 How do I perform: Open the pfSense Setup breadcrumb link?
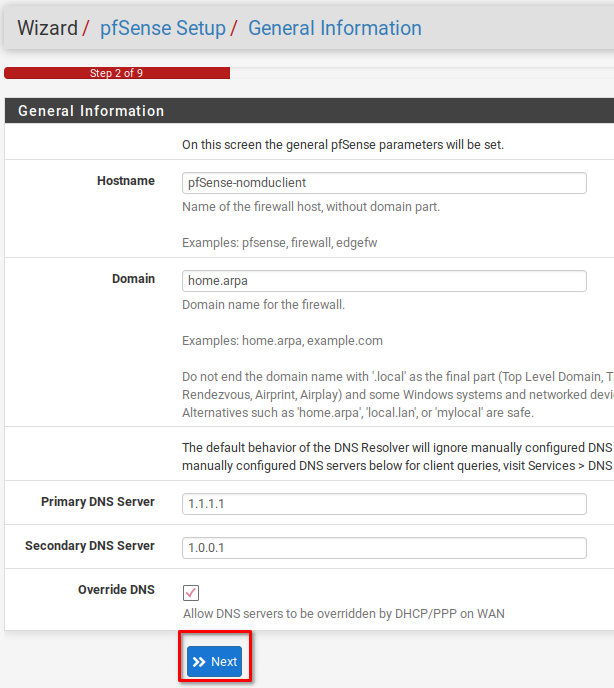pos(163,28)
